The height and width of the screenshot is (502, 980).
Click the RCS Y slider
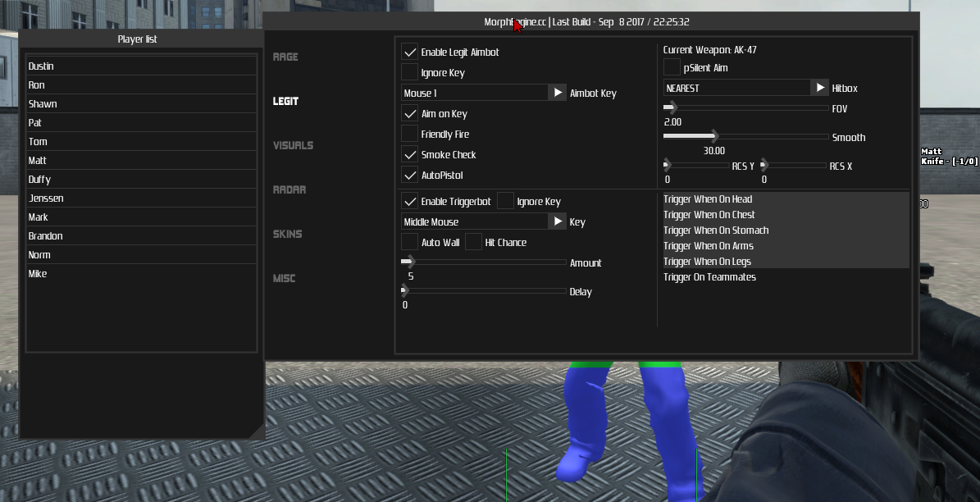pyautogui.click(x=695, y=166)
